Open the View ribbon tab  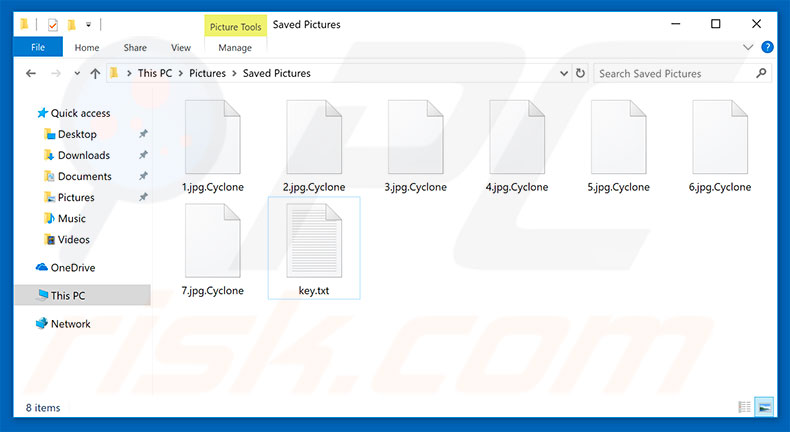tap(181, 48)
